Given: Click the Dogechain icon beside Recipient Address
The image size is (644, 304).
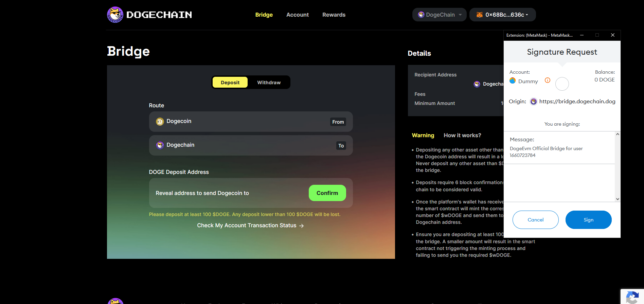Looking at the screenshot, I should [477, 84].
